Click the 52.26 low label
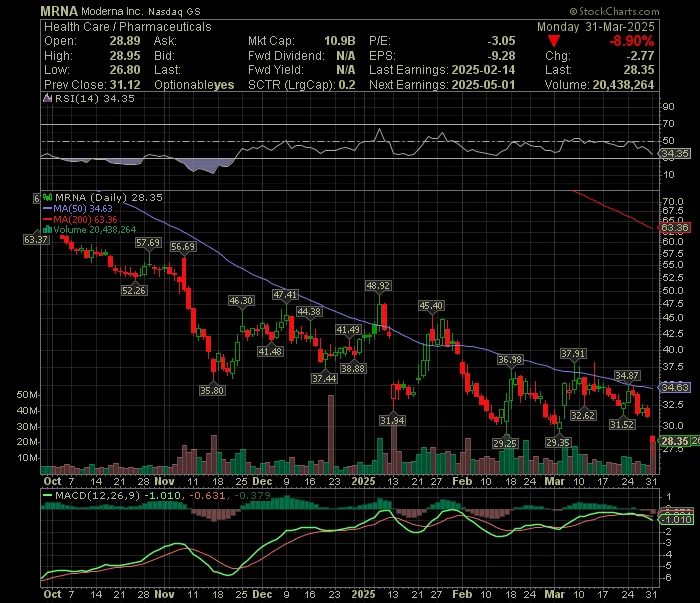This screenshot has height=603, width=700. tap(134, 291)
